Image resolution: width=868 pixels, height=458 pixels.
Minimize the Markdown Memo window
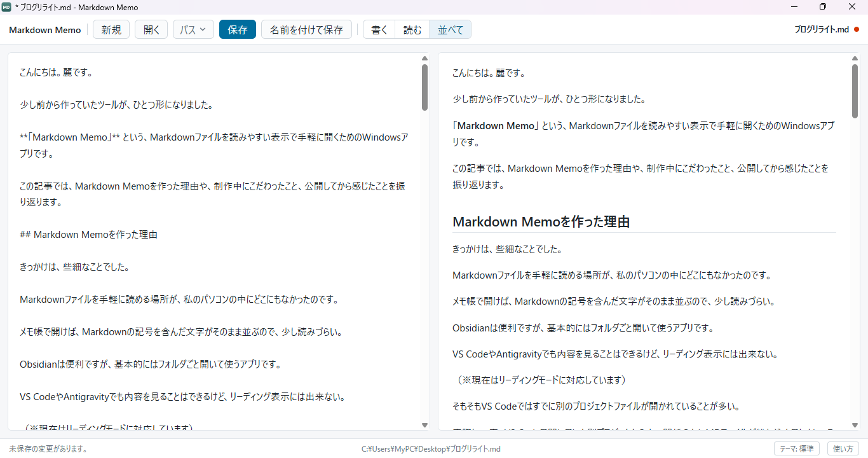tap(794, 7)
